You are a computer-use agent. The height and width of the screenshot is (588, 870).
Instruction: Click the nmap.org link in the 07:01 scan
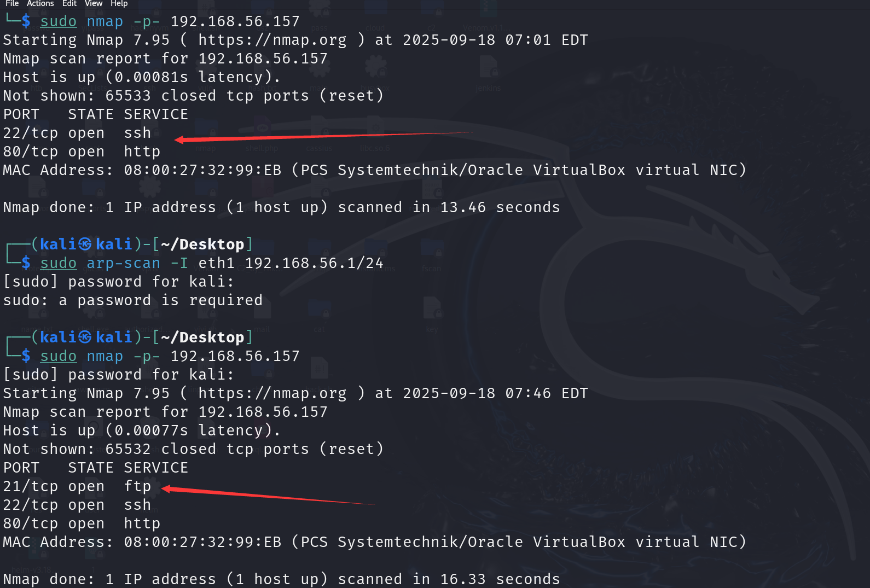click(x=272, y=40)
